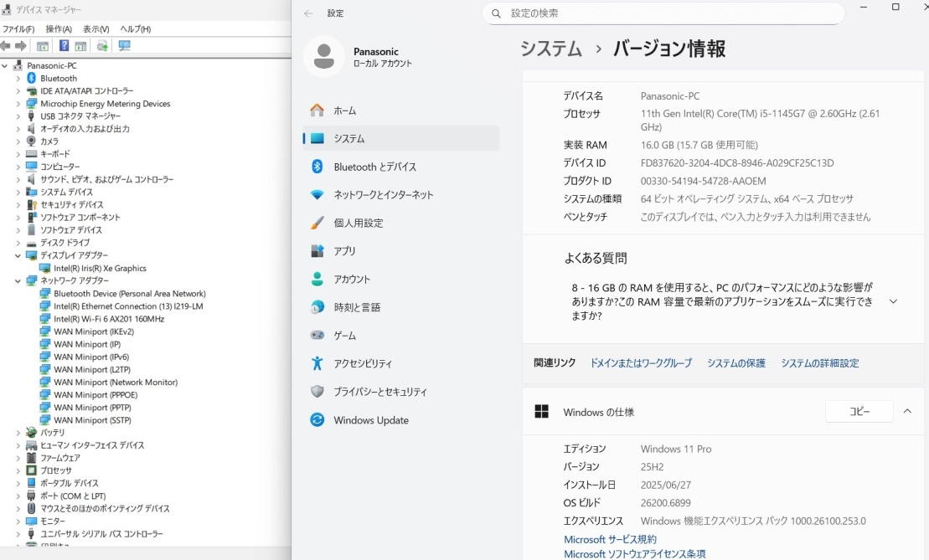Click the Settings back arrow
Image resolution: width=929 pixels, height=560 pixels.
[x=308, y=13]
